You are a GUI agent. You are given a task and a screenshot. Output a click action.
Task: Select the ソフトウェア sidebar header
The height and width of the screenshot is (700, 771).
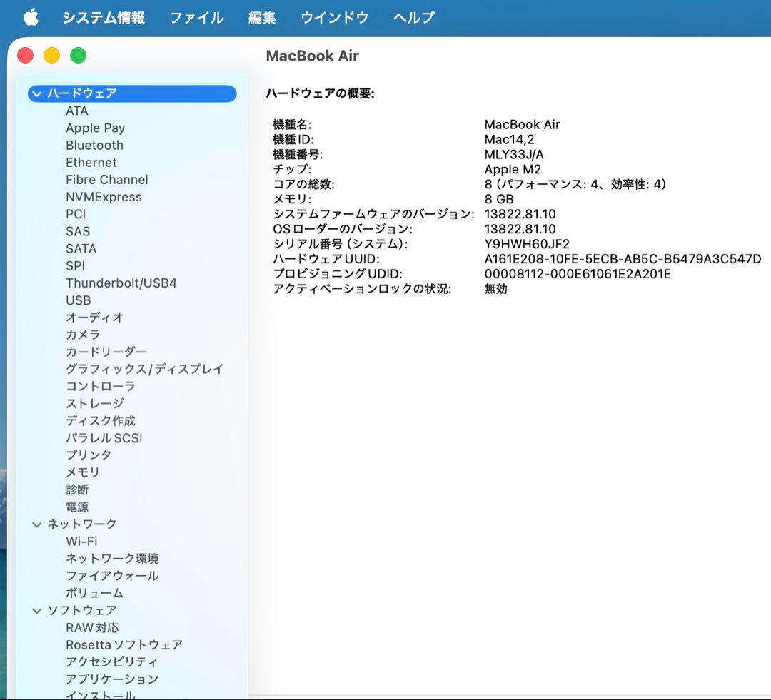tap(81, 611)
